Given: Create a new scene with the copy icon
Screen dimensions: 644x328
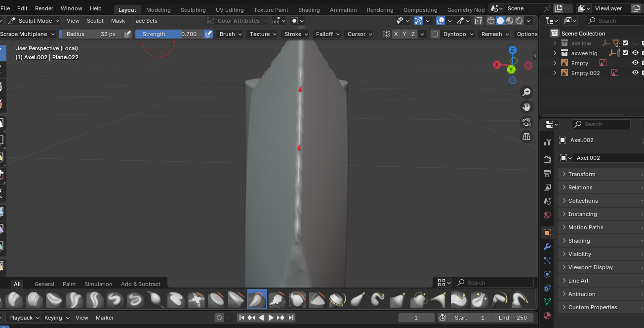Looking at the screenshot, I should coord(559,8).
